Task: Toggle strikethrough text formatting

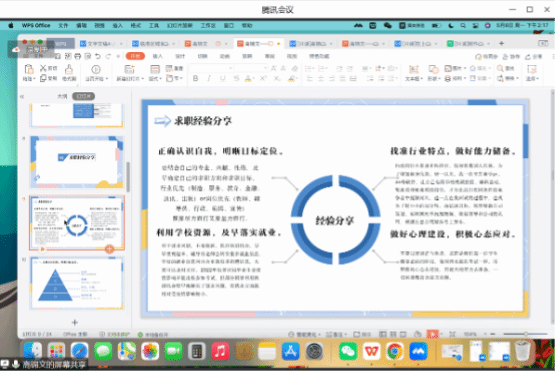Action: [236, 78]
